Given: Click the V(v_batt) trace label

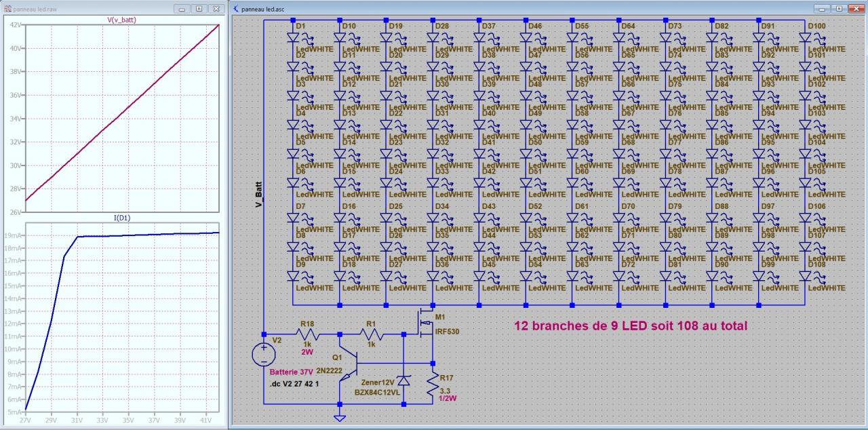Looking at the screenshot, I should [122, 20].
